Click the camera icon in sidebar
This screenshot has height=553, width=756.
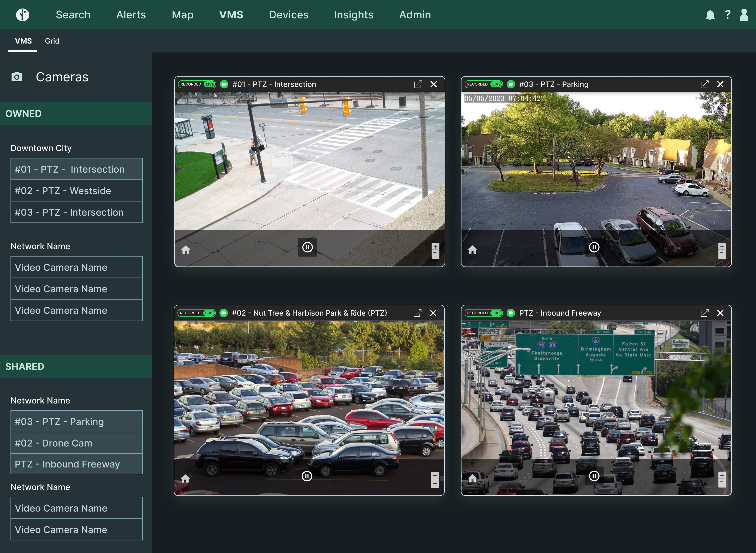17,76
